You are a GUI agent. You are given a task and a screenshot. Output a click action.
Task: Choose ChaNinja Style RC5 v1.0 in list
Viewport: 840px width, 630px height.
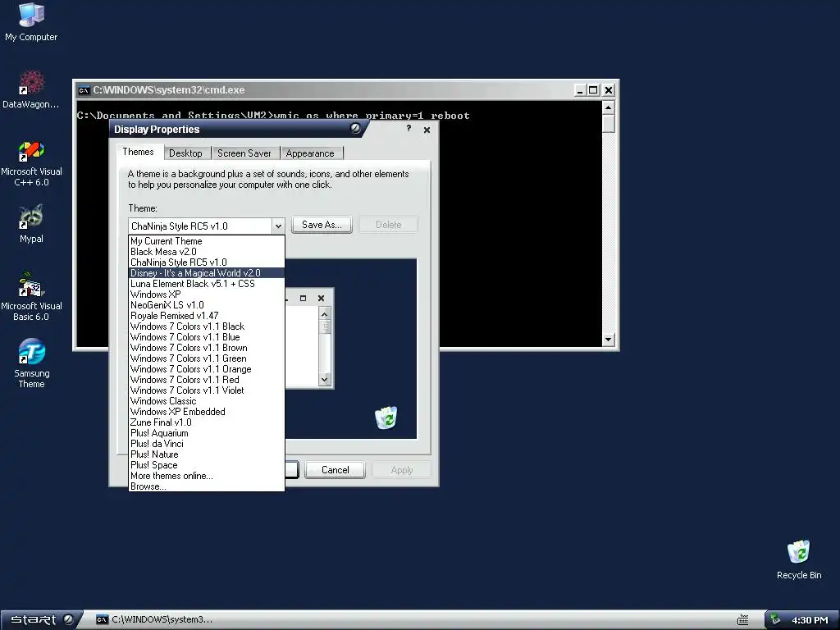click(x=206, y=262)
